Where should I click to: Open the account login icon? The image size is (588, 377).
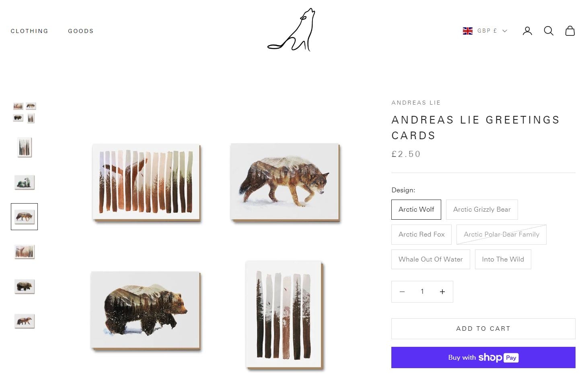(527, 31)
